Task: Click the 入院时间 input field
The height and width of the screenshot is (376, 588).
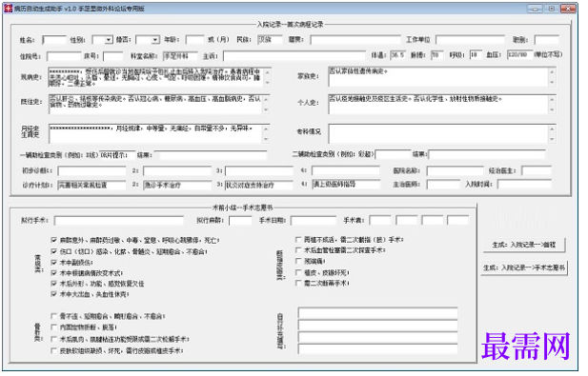Action: [524, 185]
